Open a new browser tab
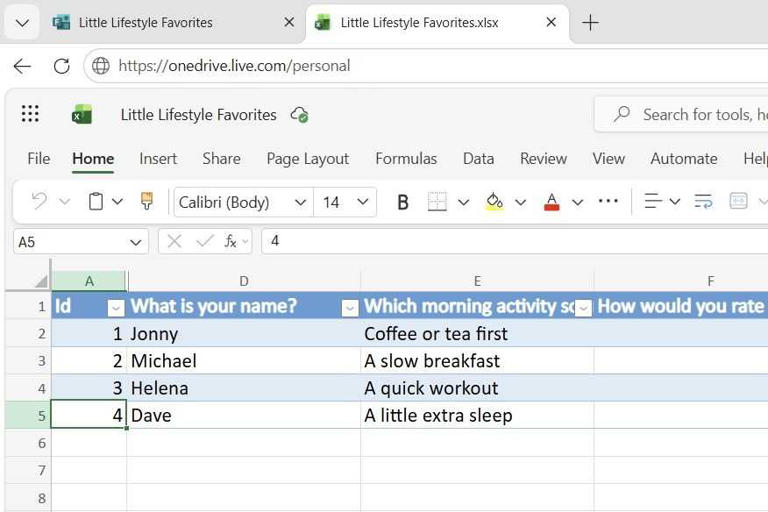Image resolution: width=768 pixels, height=512 pixels. pyautogui.click(x=590, y=23)
